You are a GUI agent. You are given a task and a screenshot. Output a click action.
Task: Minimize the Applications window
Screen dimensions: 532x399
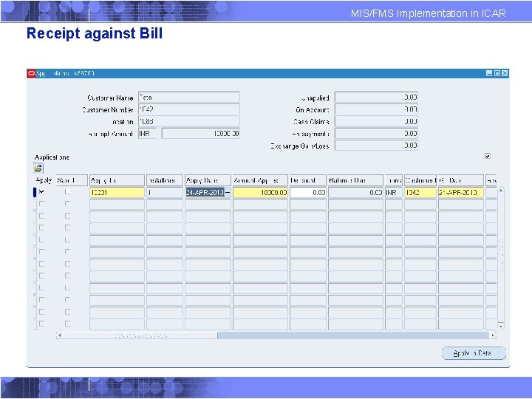(x=489, y=73)
